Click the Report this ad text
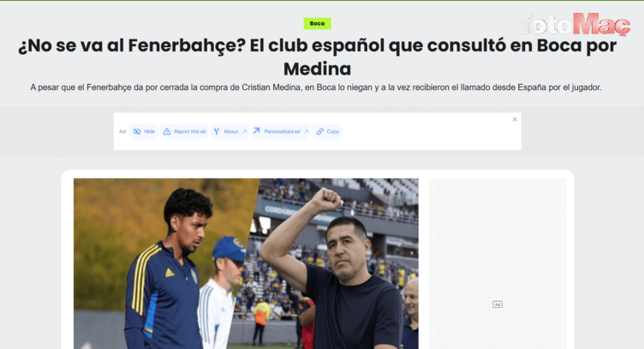Viewport: 644px width, 349px height. 190,131
